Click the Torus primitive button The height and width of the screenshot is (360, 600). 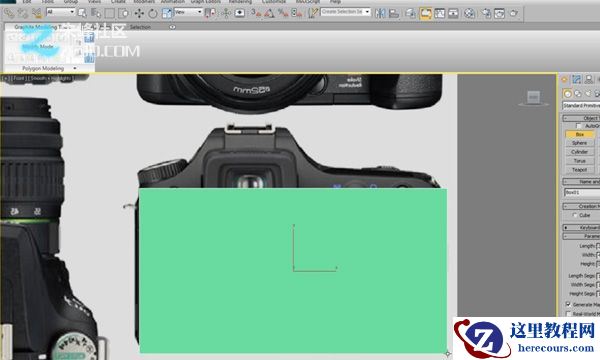580,161
